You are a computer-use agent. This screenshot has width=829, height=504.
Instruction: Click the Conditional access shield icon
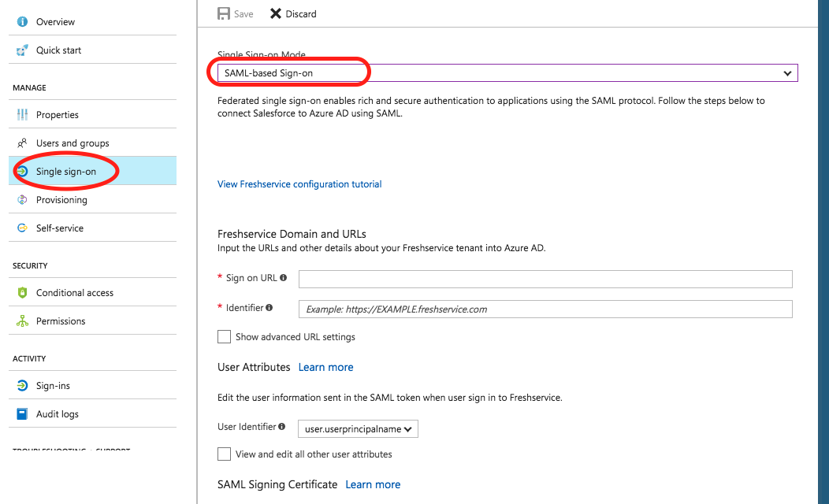(x=22, y=293)
